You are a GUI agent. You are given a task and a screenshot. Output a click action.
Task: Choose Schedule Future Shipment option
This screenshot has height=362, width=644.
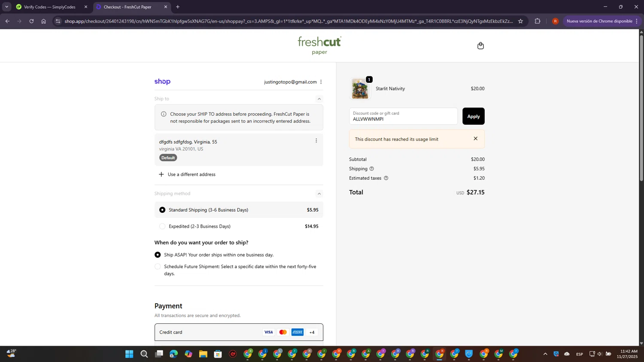(x=158, y=267)
